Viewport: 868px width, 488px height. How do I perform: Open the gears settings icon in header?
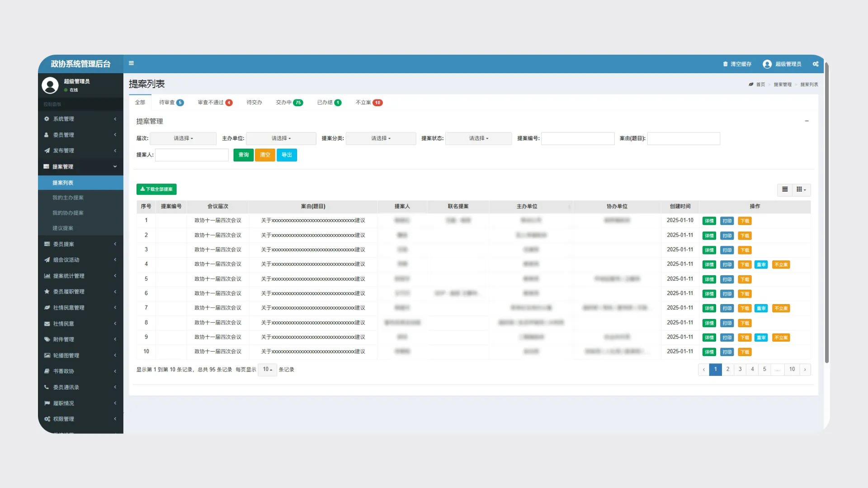click(x=815, y=64)
